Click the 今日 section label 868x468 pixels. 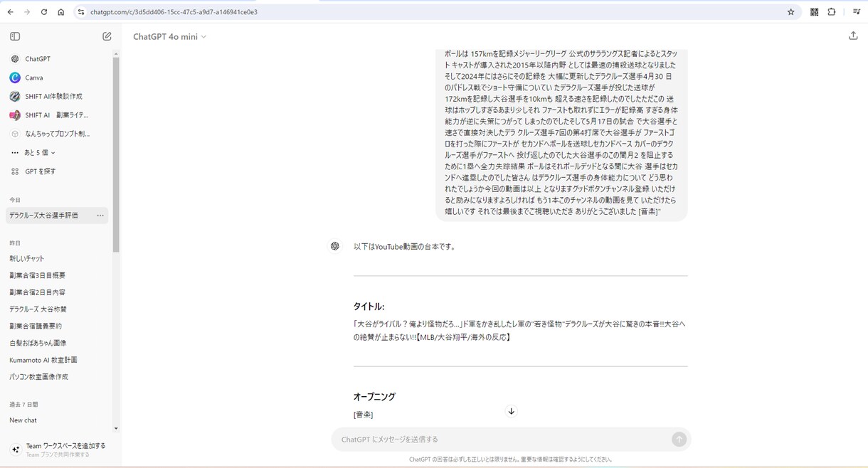pos(15,200)
